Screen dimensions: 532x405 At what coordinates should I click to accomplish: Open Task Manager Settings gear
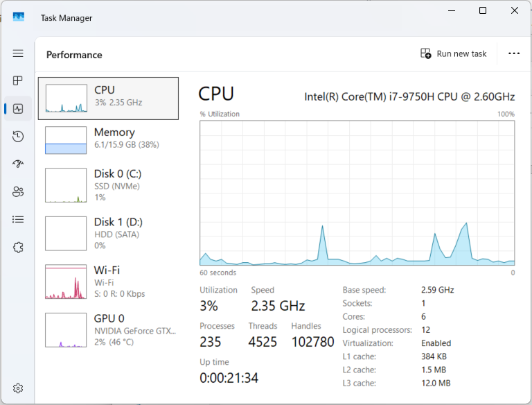tap(18, 388)
